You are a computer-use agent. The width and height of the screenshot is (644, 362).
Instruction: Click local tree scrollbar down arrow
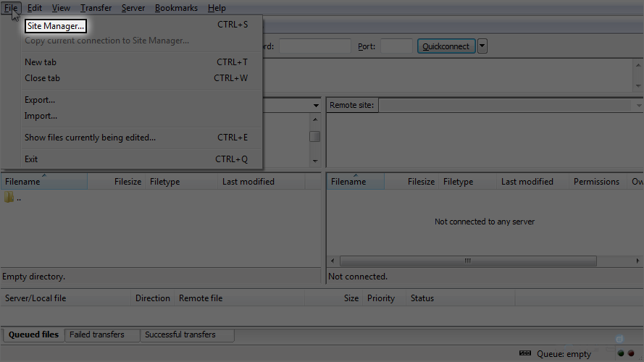pyautogui.click(x=315, y=161)
